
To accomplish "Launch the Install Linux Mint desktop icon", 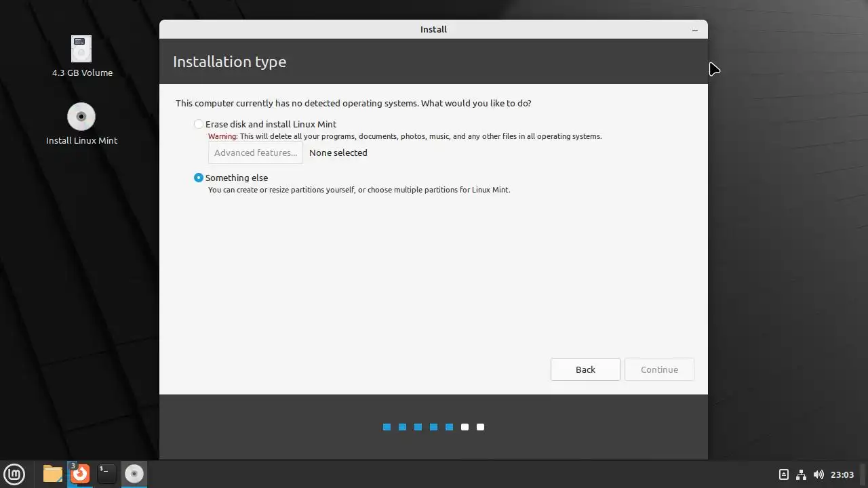I will 81,124.
